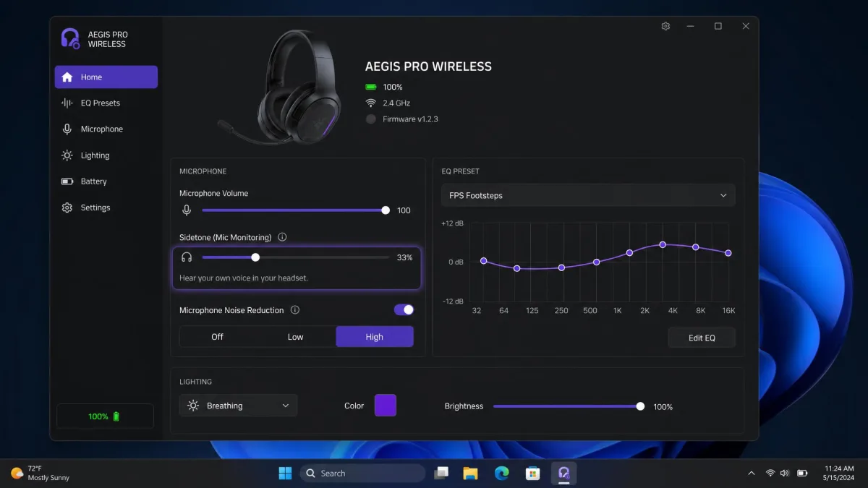Click the info icon next to Sidetone
The height and width of the screenshot is (488, 868).
tap(282, 237)
